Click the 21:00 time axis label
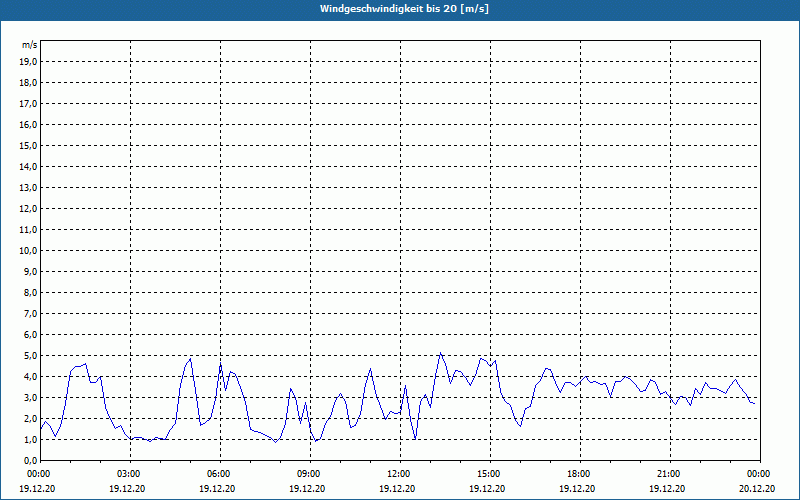Screen dimensions: 800x500 pyautogui.click(x=669, y=474)
